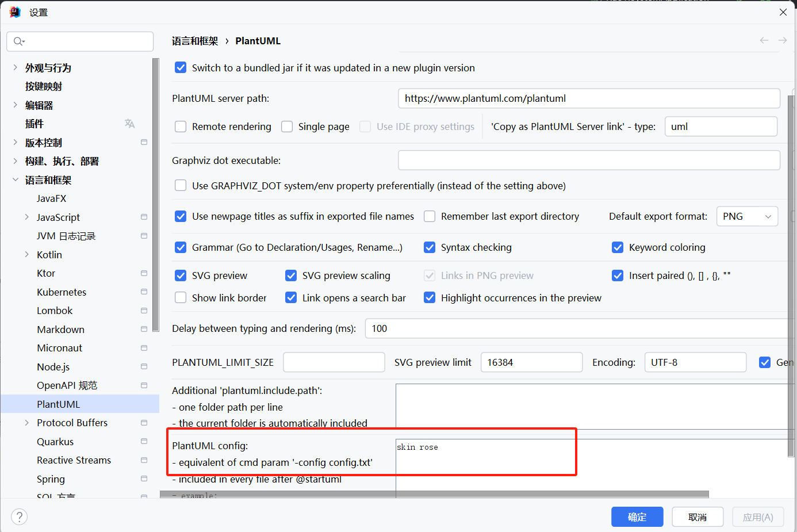Open Default export format PNG dropdown
The width and height of the screenshot is (797, 532).
coord(747,216)
